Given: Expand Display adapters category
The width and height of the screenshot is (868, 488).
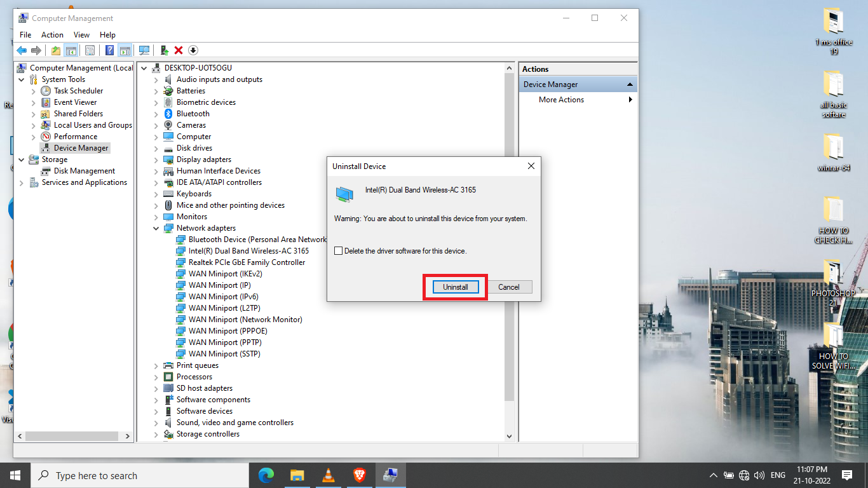Looking at the screenshot, I should [156, 159].
